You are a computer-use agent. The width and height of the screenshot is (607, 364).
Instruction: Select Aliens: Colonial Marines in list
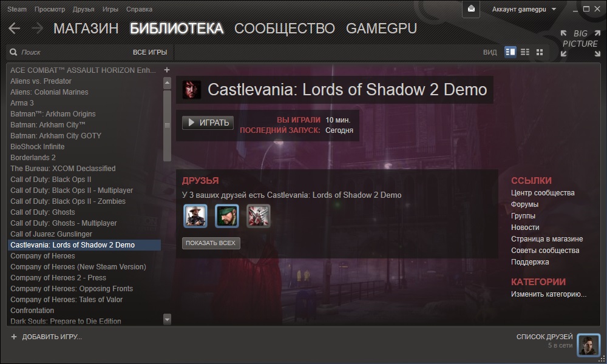point(84,92)
